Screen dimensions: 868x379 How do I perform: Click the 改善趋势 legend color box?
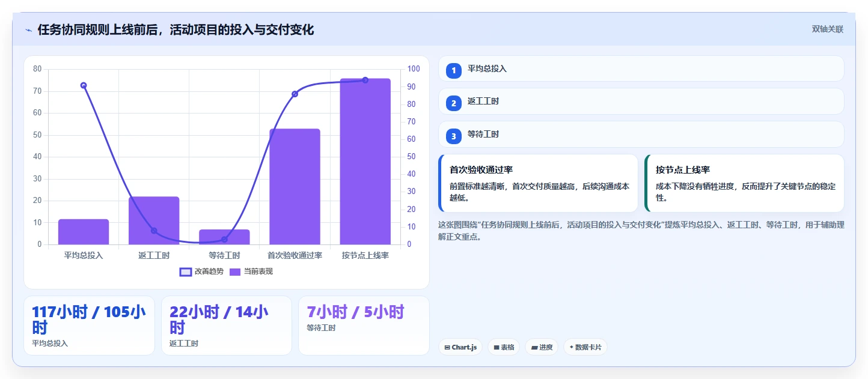186,272
